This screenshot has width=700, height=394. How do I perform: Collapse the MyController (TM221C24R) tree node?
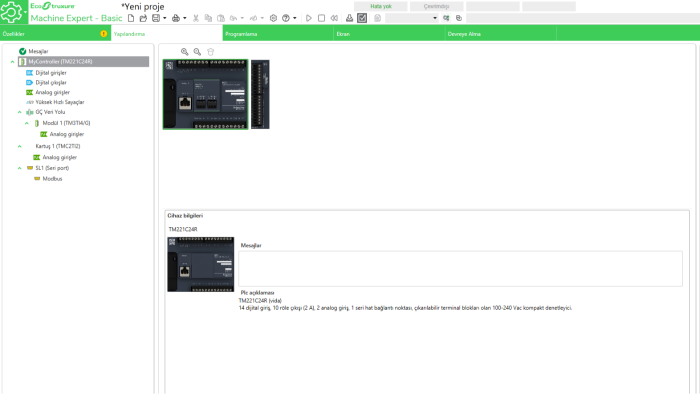tap(12, 62)
